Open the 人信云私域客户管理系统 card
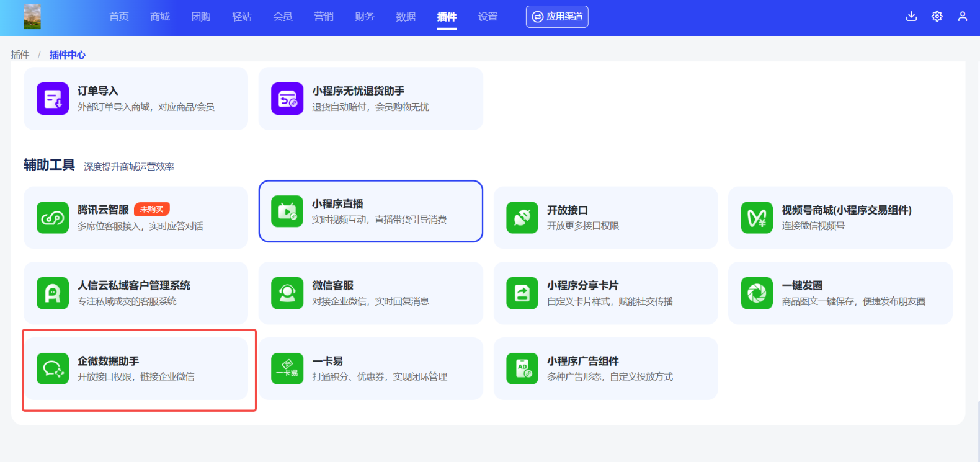Screen dimensions: 980x462 tap(135, 293)
